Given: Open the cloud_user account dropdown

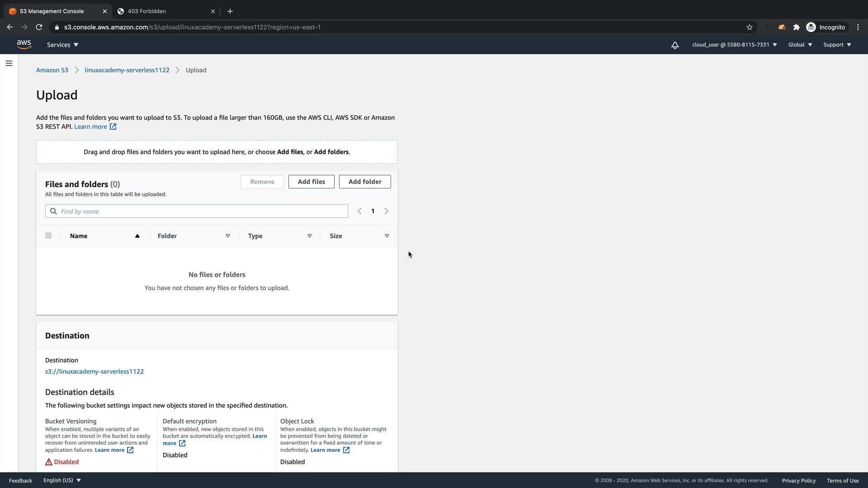Looking at the screenshot, I should (x=734, y=45).
